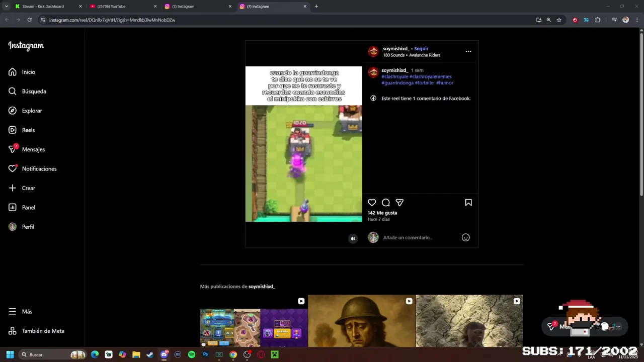Screen dimensions: 644x362
Task: Open Photoshop from the taskbar
Action: pos(205,354)
